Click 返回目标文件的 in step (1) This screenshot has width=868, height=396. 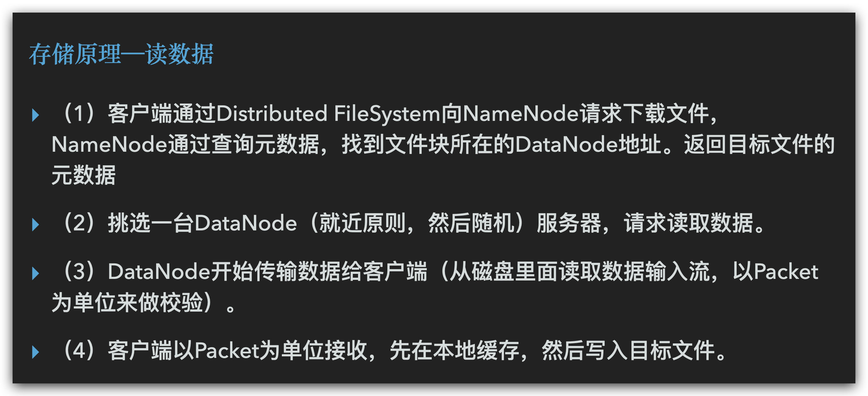[x=760, y=144]
